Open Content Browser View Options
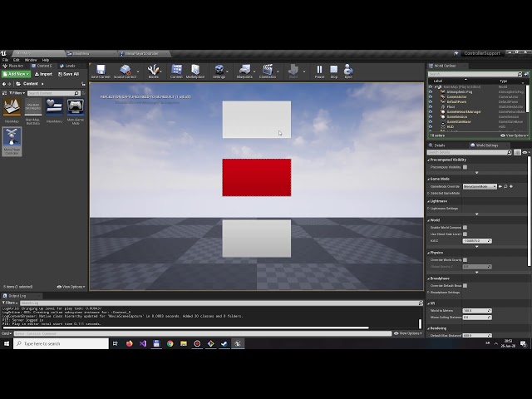 [71, 287]
